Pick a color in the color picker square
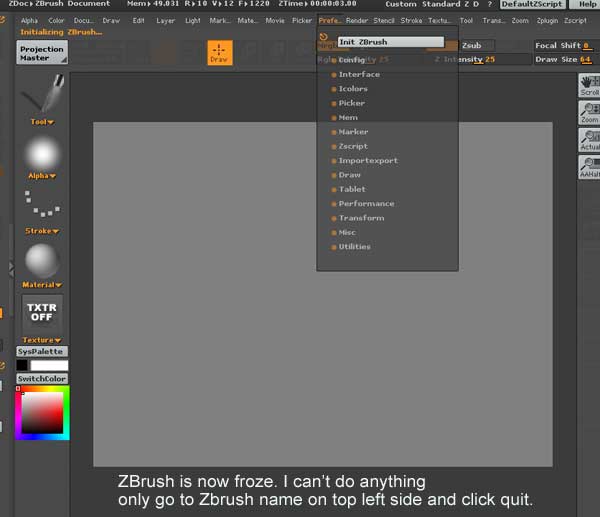Viewport: 600px width, 517px height. 42,413
